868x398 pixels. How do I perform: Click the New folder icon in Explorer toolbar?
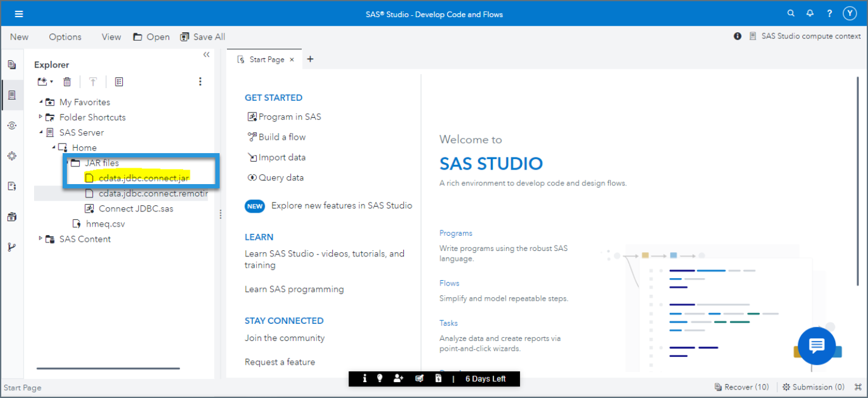[x=43, y=81]
